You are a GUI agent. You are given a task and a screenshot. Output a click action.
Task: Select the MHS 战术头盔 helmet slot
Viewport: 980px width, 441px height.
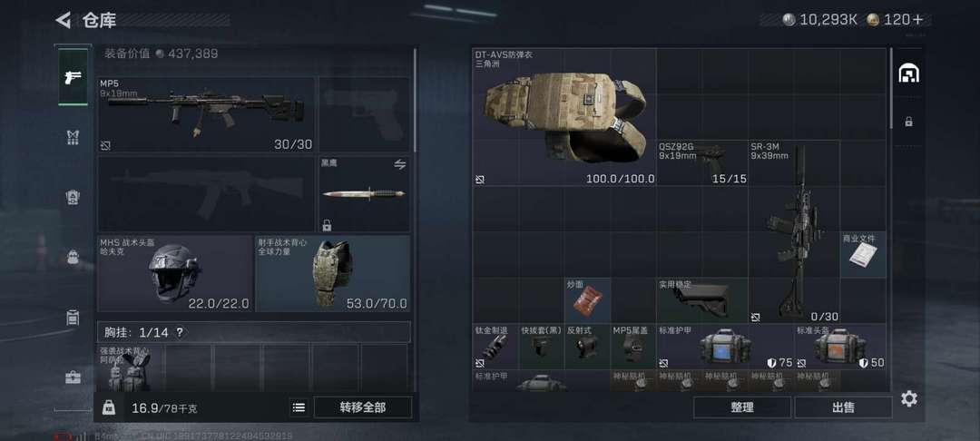175,274
